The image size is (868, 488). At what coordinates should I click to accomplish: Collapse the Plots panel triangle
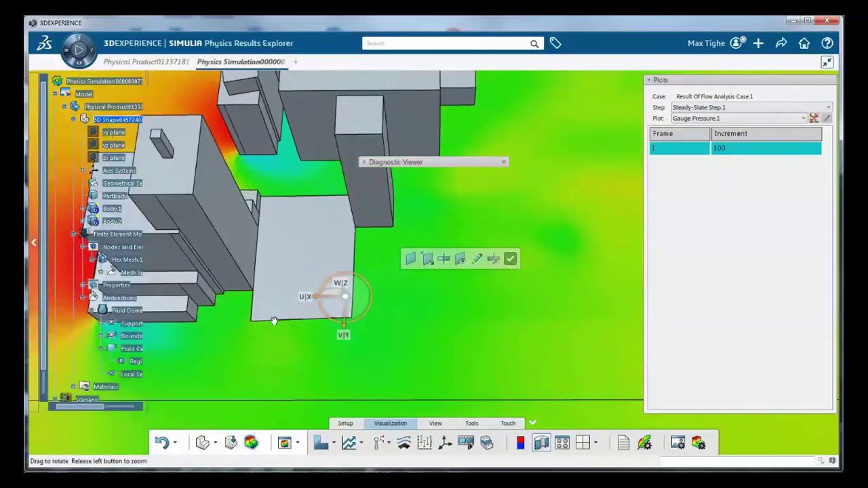649,80
